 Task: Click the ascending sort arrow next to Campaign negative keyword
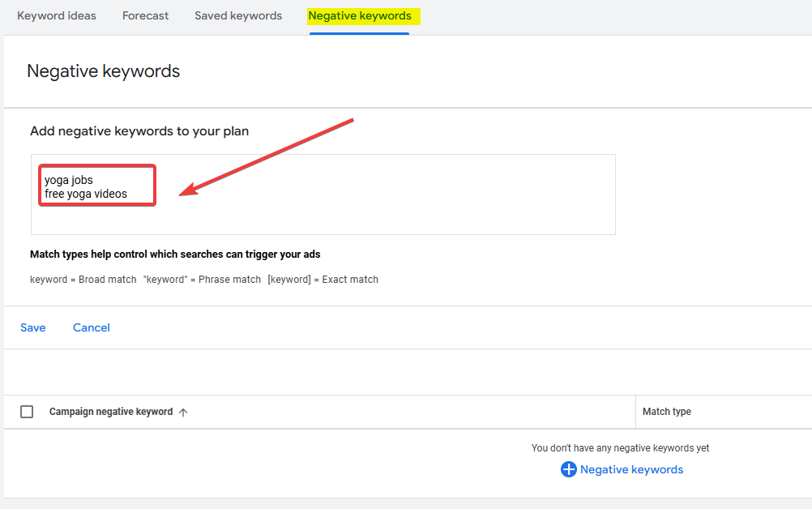tap(184, 412)
